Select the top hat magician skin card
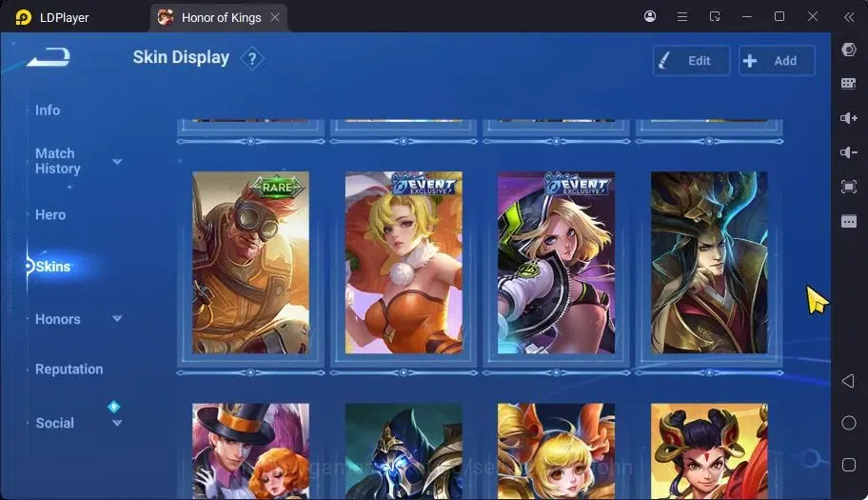Viewport: 868px width, 500px height. point(250,451)
